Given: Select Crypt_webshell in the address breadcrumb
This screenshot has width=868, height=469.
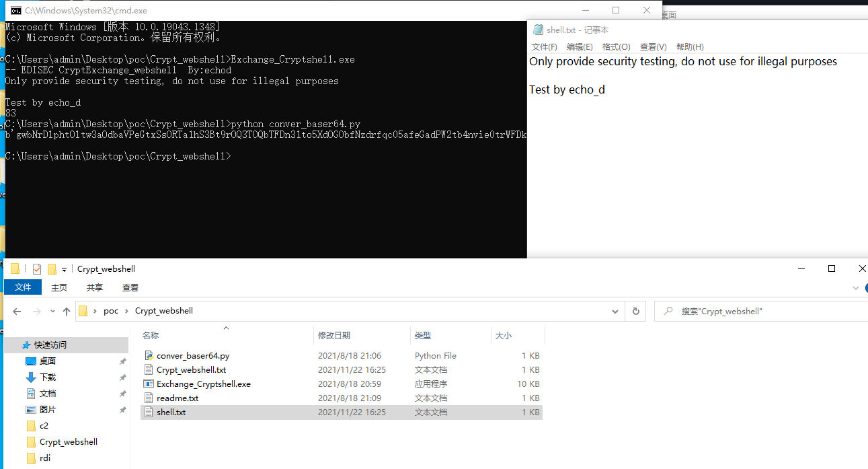Looking at the screenshot, I should click(x=164, y=311).
